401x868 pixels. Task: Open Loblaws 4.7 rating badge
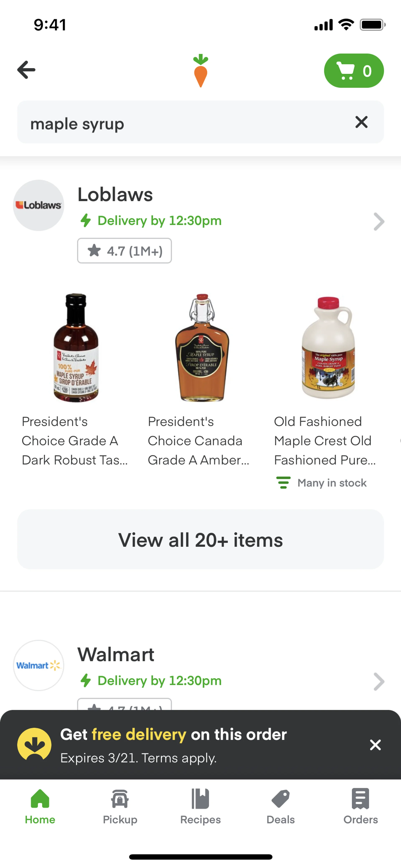tap(124, 251)
